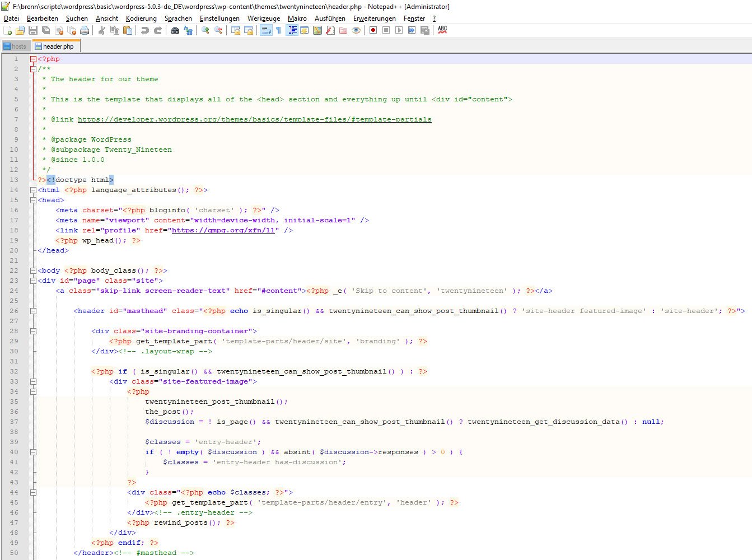
Task: Undo last edit arrow icon
Action: [145, 30]
